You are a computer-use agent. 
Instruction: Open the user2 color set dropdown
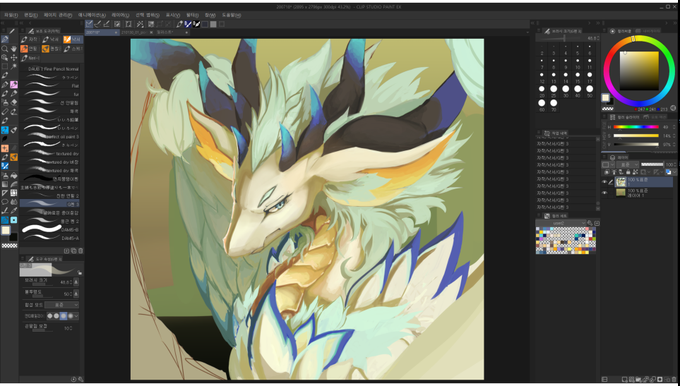[561, 223]
